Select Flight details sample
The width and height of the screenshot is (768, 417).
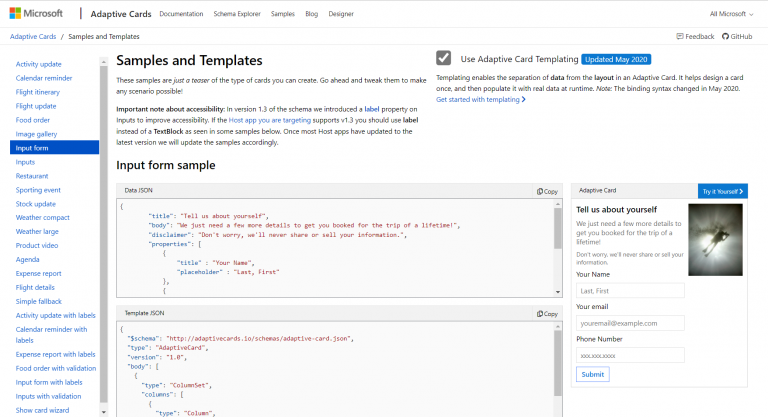pos(35,288)
